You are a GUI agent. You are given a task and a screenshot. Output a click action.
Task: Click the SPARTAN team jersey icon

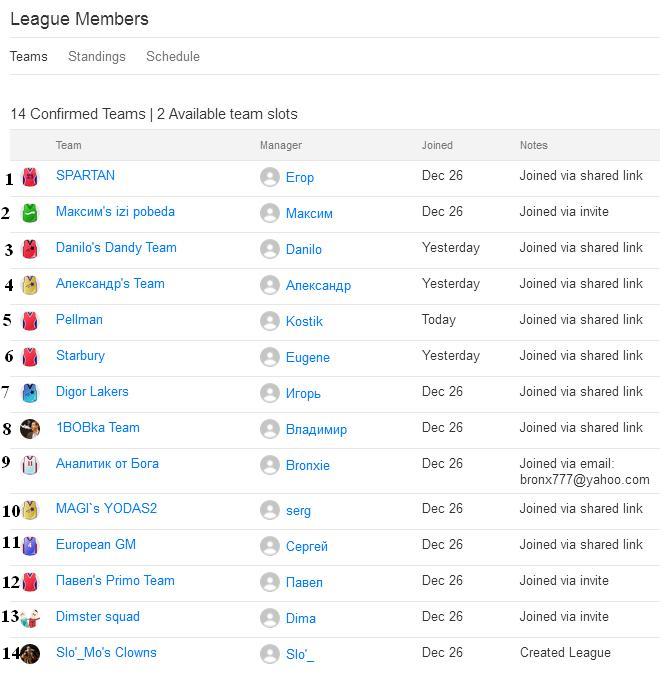point(30,178)
